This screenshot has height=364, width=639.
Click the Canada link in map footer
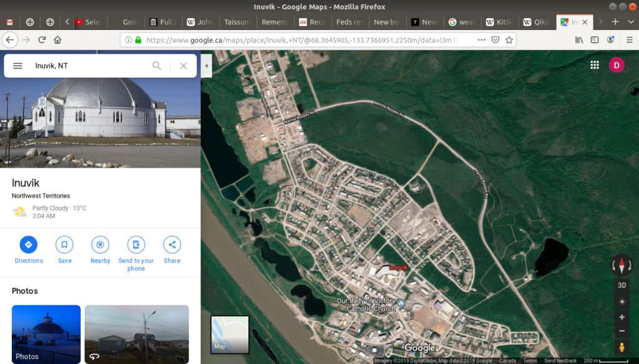pos(507,361)
